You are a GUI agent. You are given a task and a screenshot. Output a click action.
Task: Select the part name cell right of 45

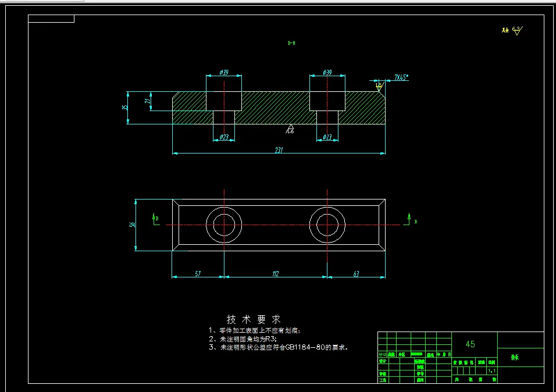[x=521, y=357]
